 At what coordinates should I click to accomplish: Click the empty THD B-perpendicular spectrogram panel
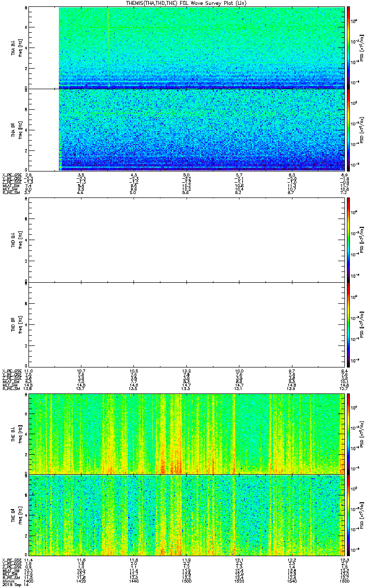186,240
